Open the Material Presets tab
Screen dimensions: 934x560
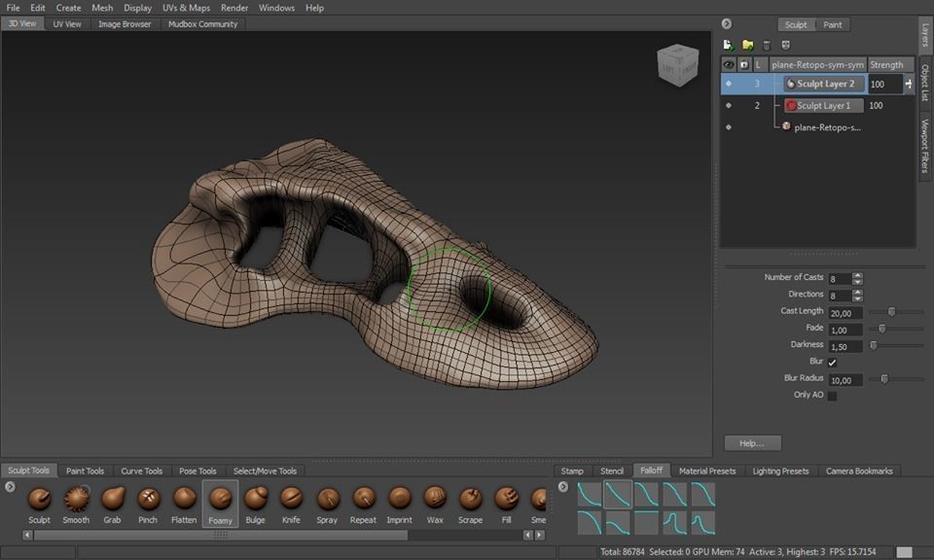[707, 471]
